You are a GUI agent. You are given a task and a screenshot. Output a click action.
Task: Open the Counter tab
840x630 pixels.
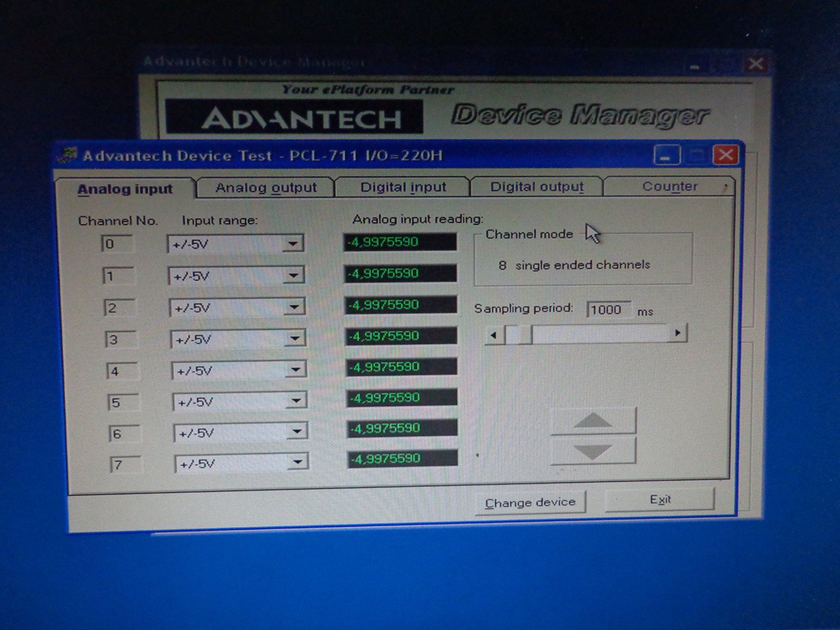669,186
